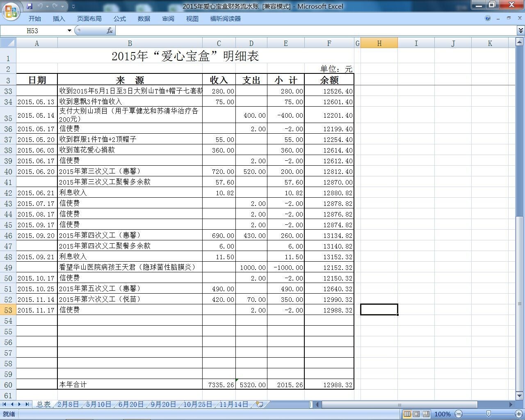Switch to the 9月20日 sheet tab
This screenshot has height=420, width=525.
163,404
